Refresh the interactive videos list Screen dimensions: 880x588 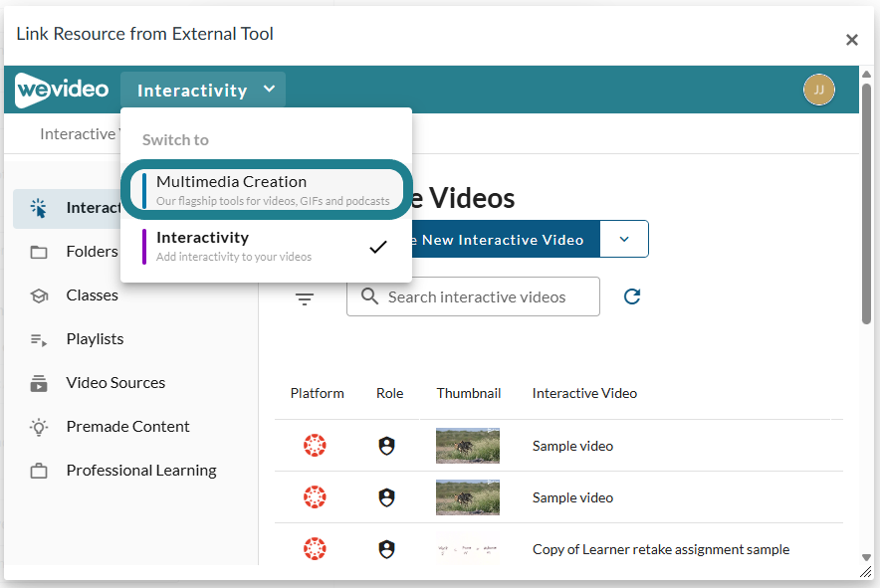pyautogui.click(x=632, y=296)
